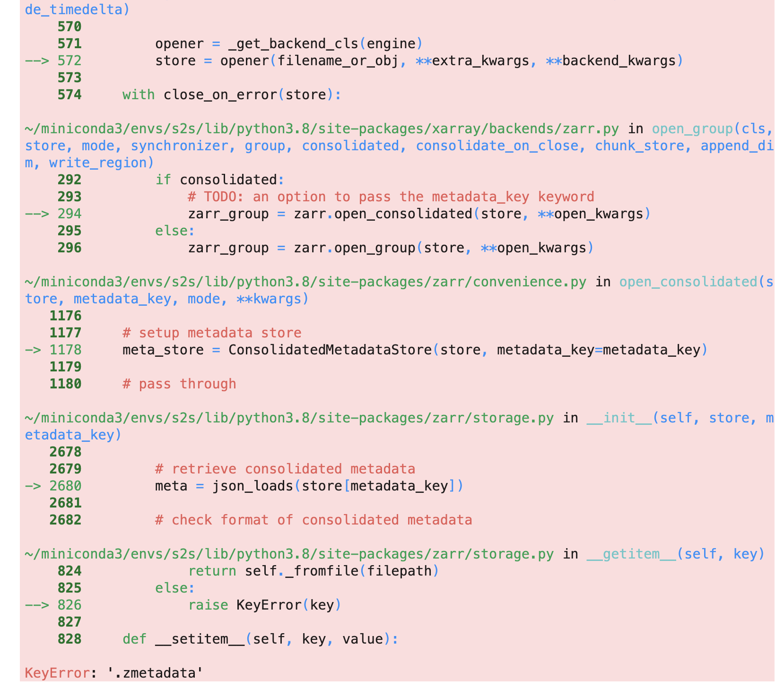Click the '# TODO: an option to pass' comment
784x688 pixels.
coord(391,197)
